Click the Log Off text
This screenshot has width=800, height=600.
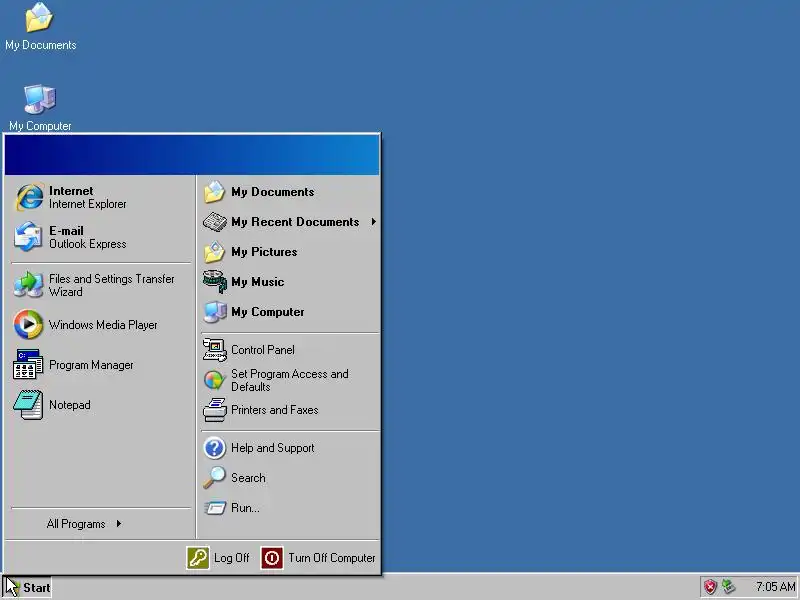pos(232,558)
